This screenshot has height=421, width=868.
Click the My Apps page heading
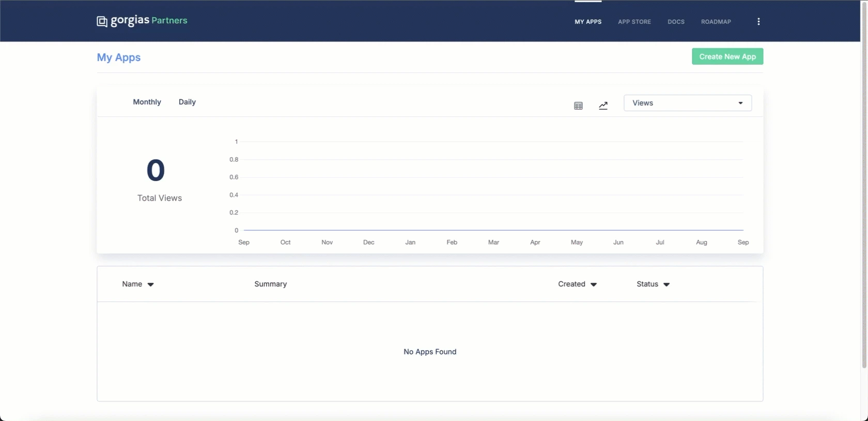[x=119, y=57]
